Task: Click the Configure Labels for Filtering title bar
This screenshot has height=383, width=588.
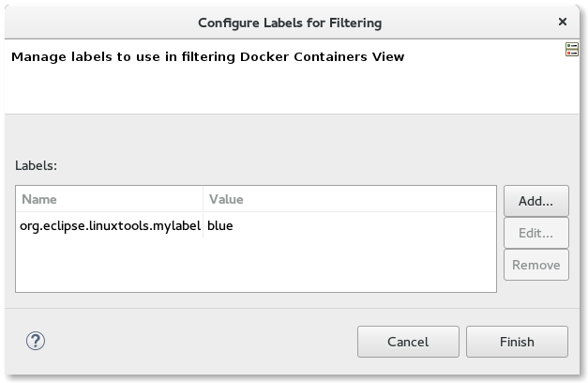Action: 290,23
